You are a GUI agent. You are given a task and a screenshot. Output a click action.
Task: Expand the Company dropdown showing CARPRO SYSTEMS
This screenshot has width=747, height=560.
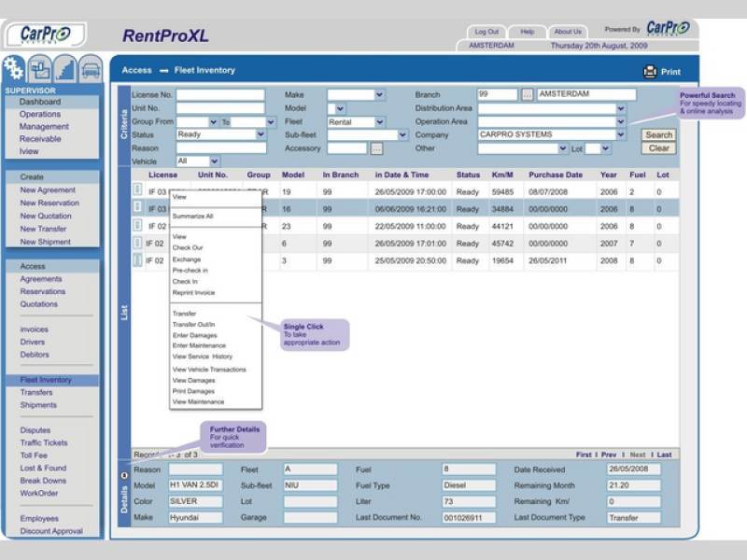[x=620, y=134]
